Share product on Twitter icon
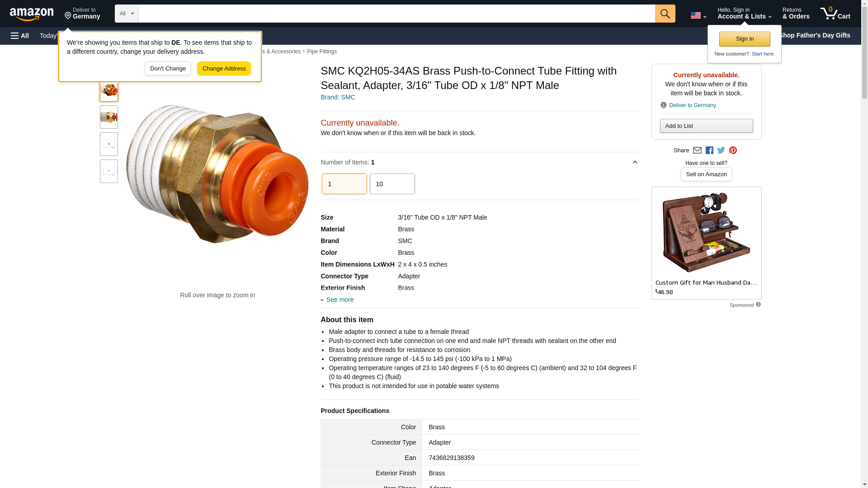This screenshot has height=488, width=868. click(721, 150)
